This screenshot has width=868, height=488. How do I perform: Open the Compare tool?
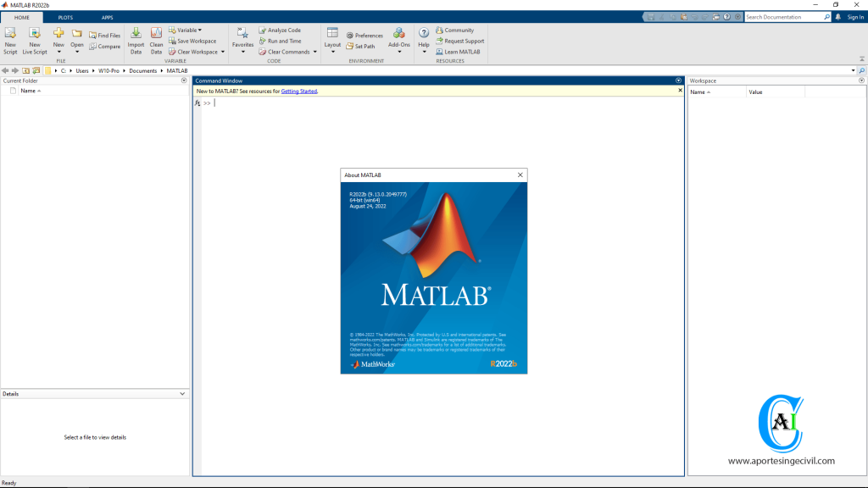pyautogui.click(x=104, y=47)
